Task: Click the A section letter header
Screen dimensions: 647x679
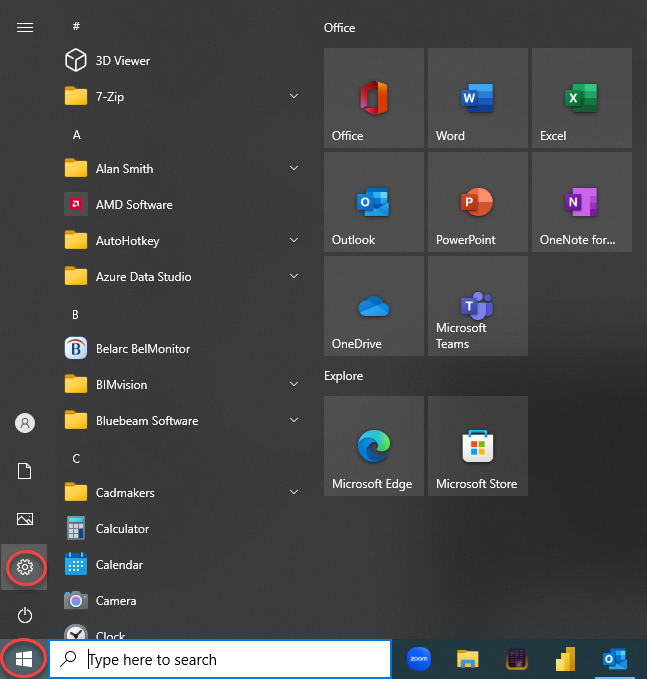Action: click(77, 135)
